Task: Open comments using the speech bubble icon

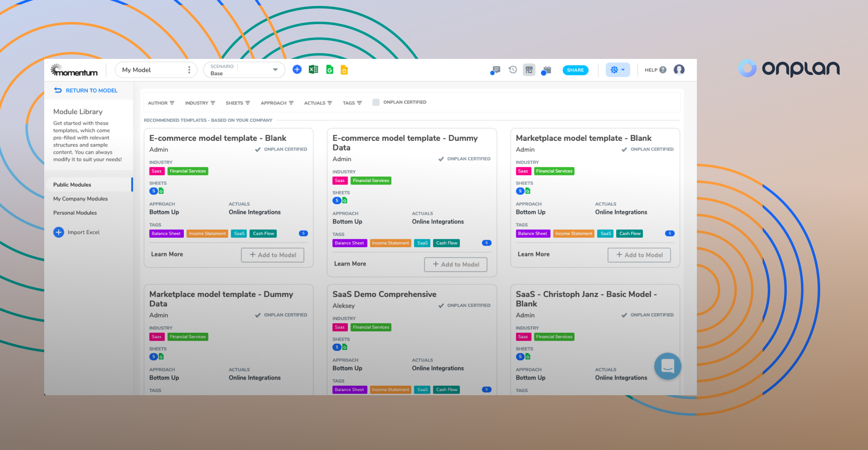Action: coord(495,70)
